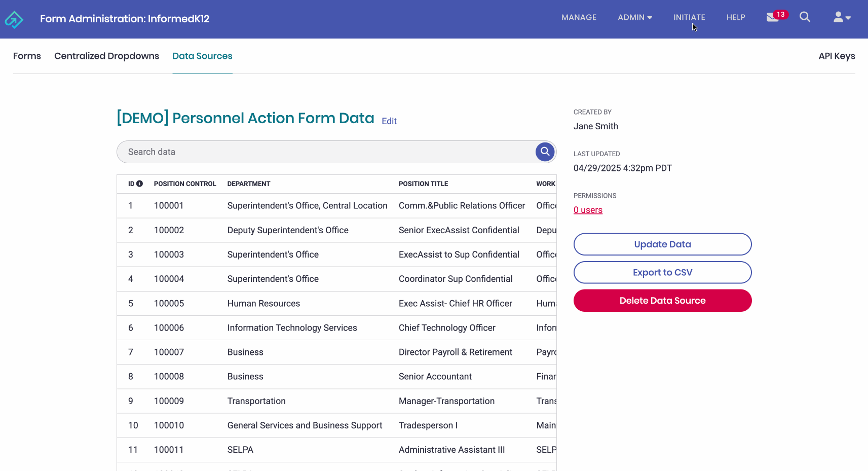Select Coordinator Sup Confidential cell
The image size is (868, 471).
click(456, 279)
